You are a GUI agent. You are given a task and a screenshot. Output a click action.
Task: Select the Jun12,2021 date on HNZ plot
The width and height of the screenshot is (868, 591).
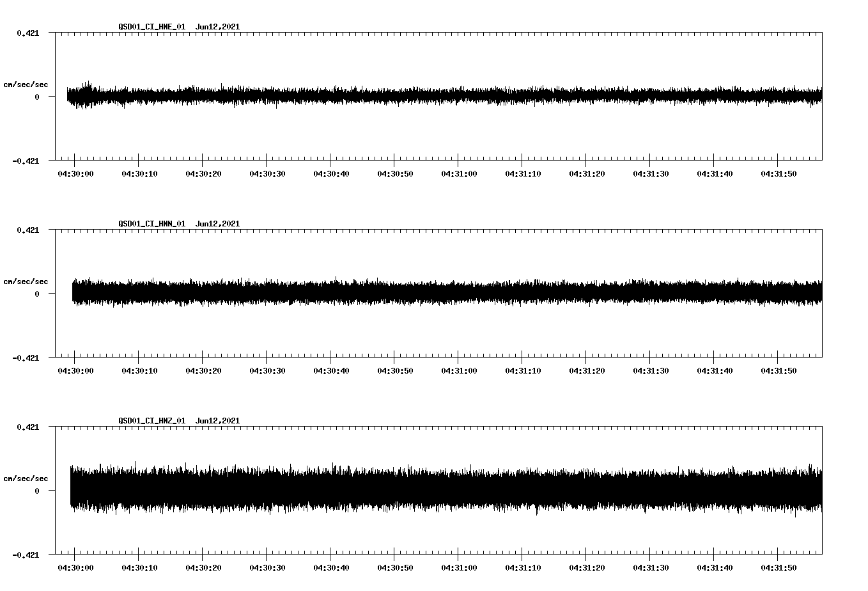coord(217,421)
